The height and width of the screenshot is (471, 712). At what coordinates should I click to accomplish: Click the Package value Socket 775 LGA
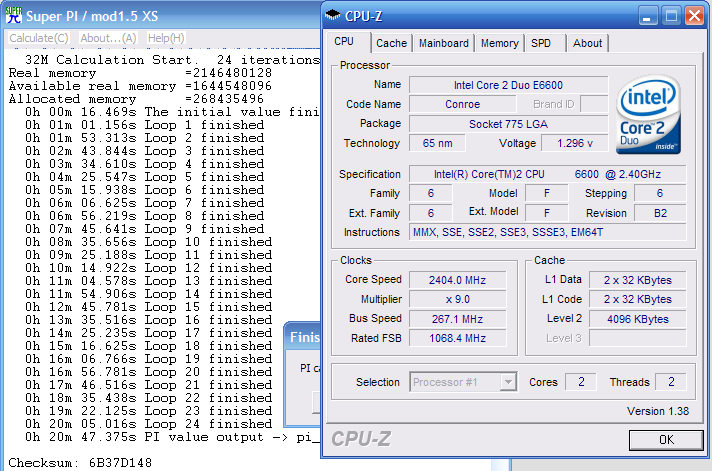click(x=508, y=124)
